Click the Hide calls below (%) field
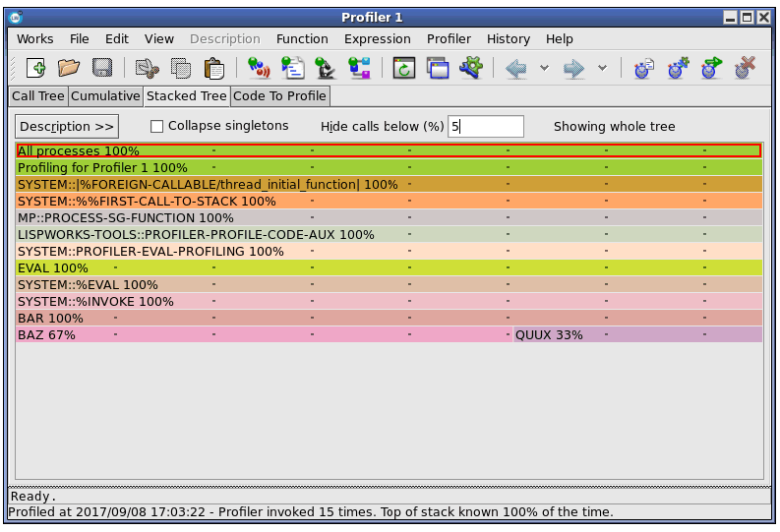The width and height of the screenshot is (780, 532). 486,126
